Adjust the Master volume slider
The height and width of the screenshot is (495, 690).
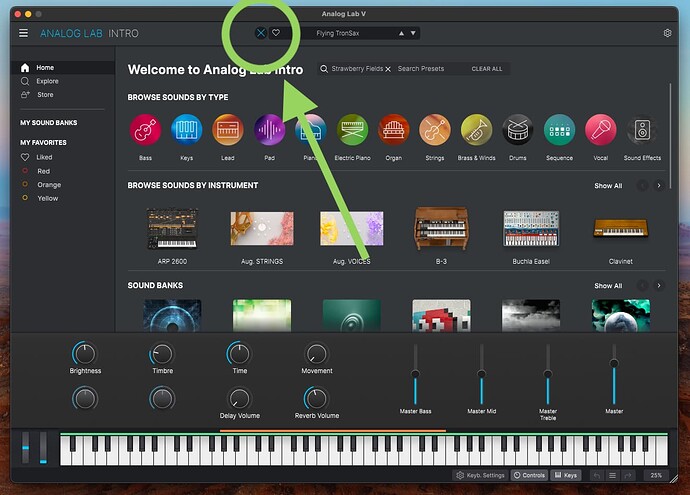(x=614, y=363)
